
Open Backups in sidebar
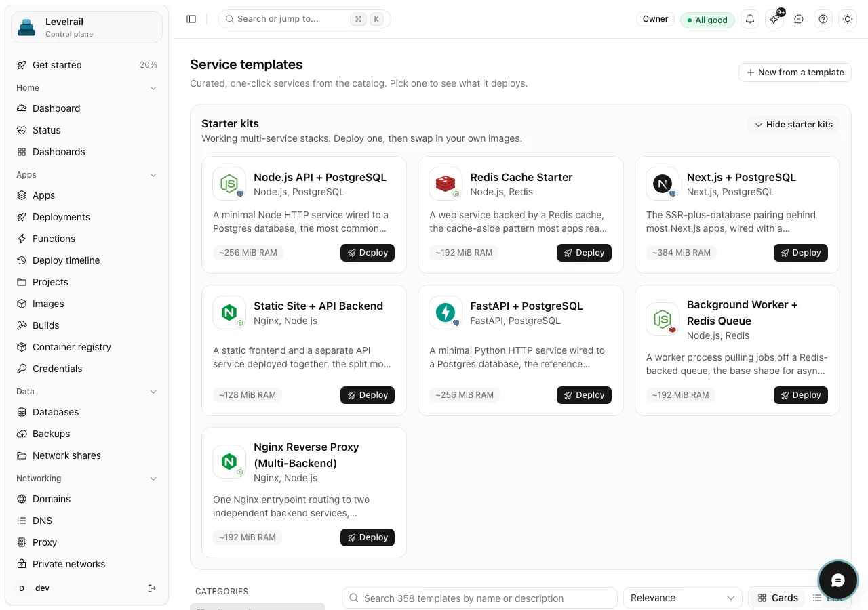pyautogui.click(x=87, y=434)
